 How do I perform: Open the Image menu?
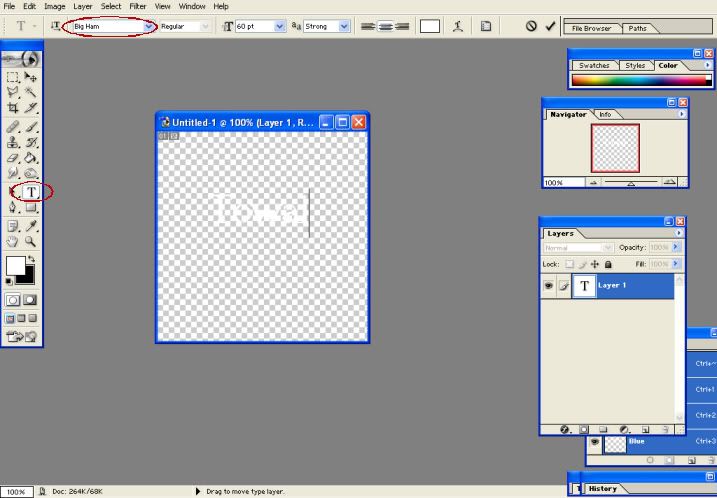[55, 6]
